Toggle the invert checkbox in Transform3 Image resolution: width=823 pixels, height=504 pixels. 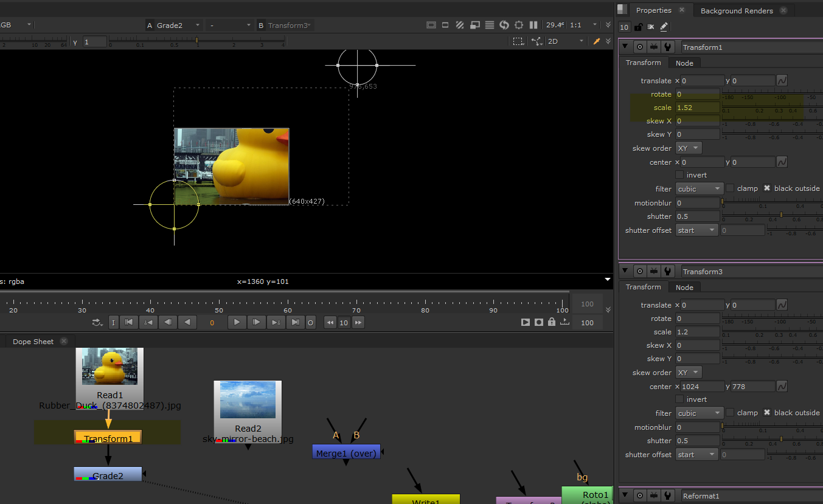point(679,399)
